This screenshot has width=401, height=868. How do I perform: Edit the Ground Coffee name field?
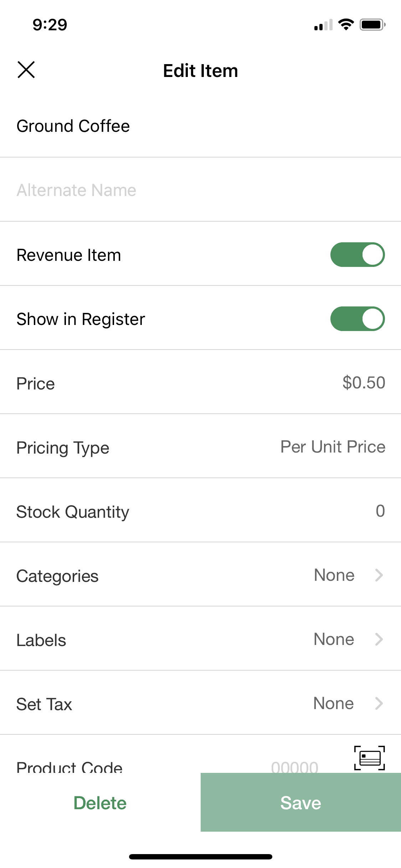[200, 126]
